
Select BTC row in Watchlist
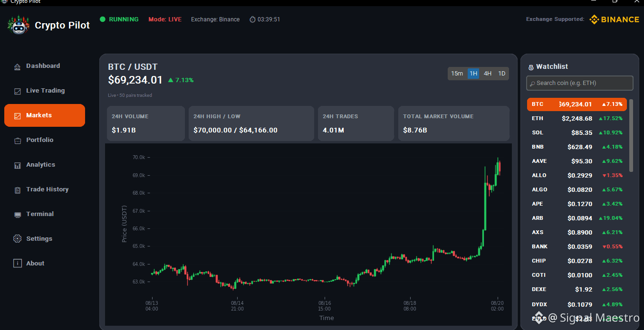coord(577,104)
